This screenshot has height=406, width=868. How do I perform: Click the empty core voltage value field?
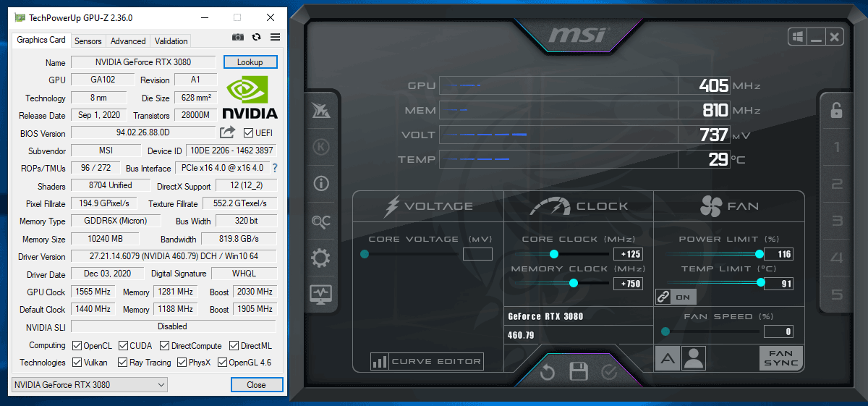[477, 254]
